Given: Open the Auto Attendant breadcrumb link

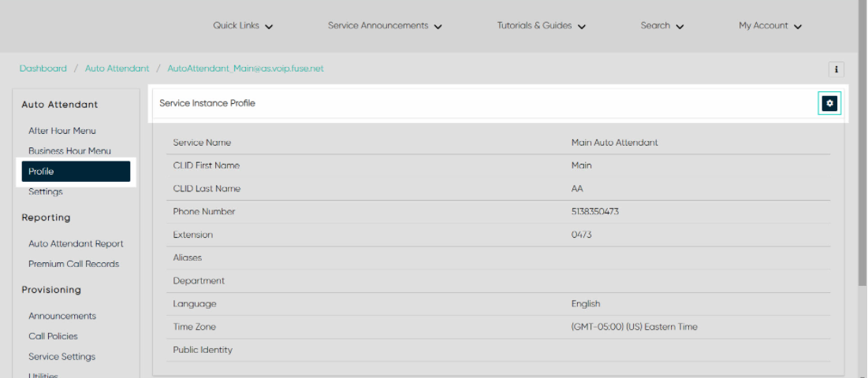Looking at the screenshot, I should [117, 69].
